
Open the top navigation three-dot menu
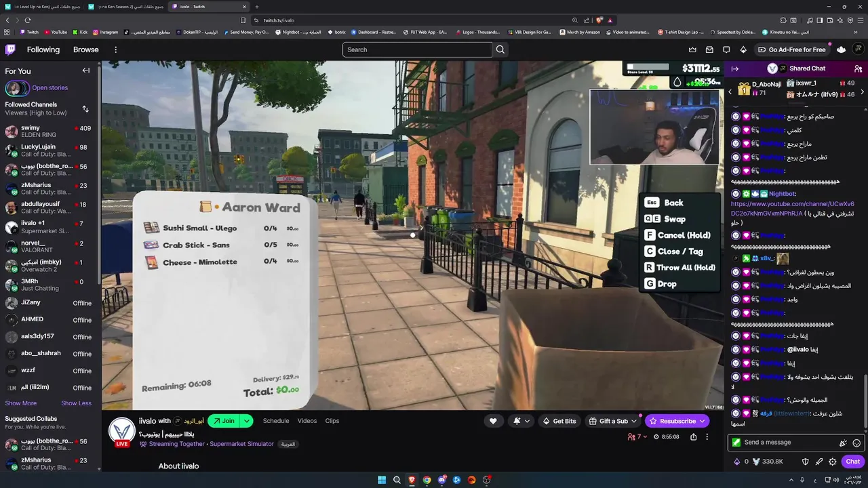pyautogui.click(x=115, y=49)
